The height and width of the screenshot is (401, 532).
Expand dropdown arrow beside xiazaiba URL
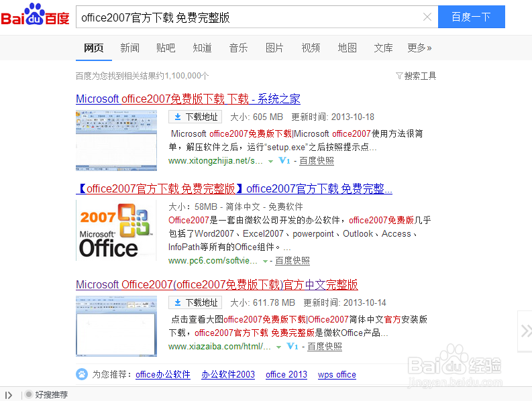279,347
